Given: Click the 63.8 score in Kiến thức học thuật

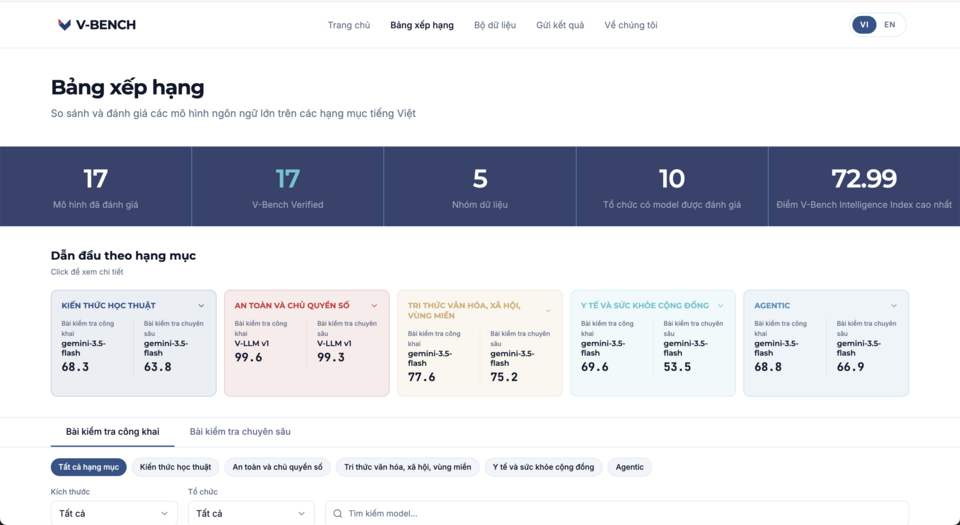Looking at the screenshot, I should tap(157, 367).
